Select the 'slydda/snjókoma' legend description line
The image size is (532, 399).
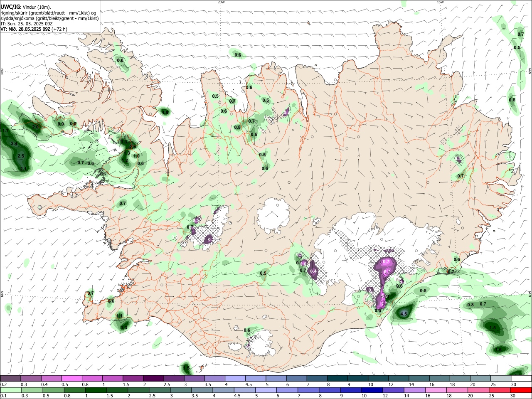click(x=49, y=18)
